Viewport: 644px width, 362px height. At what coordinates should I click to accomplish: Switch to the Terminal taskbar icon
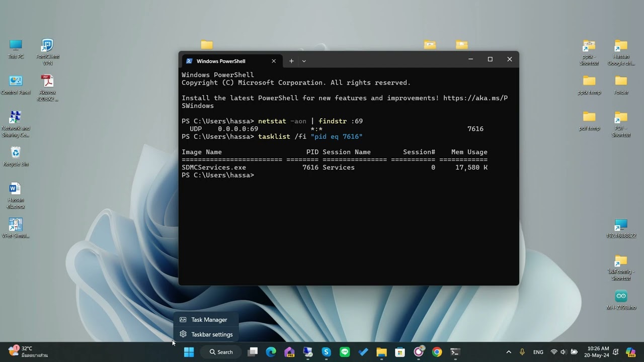pyautogui.click(x=455, y=352)
